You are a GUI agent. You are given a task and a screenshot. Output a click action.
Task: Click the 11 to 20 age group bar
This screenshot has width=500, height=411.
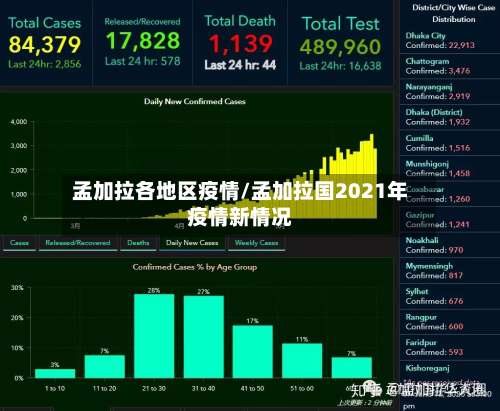105,366
